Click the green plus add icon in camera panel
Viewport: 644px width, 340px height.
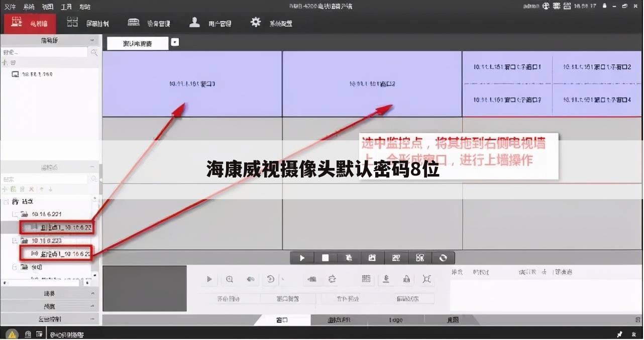(x=6, y=190)
